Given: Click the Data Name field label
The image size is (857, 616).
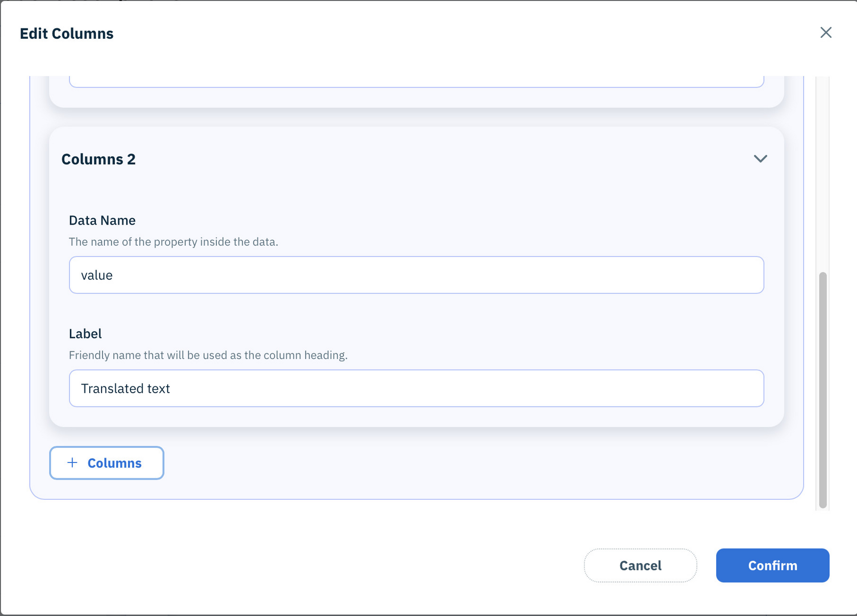Looking at the screenshot, I should point(102,220).
